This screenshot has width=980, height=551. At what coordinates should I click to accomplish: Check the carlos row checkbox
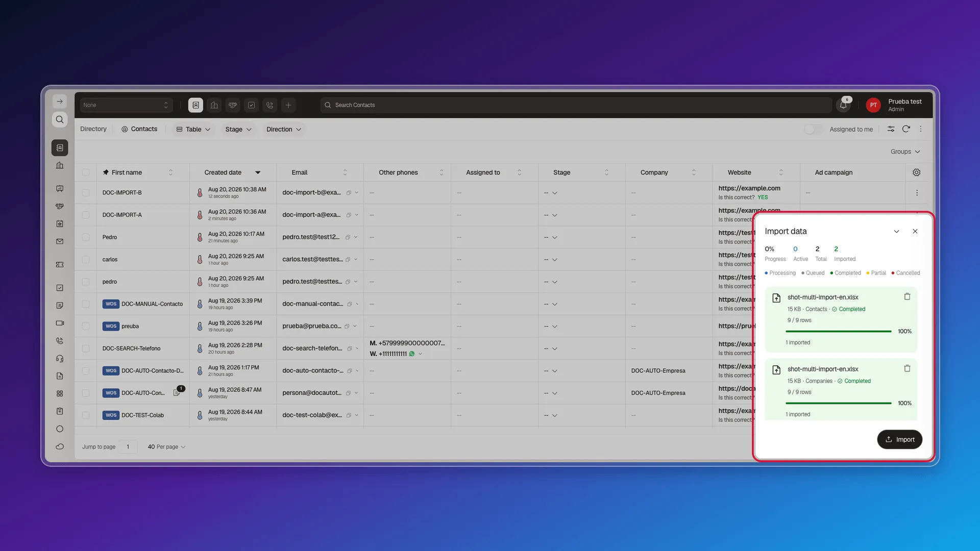click(x=86, y=260)
